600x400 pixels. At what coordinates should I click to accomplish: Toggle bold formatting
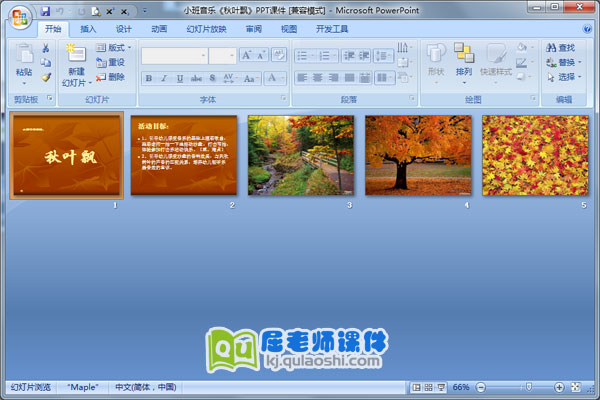[x=148, y=78]
